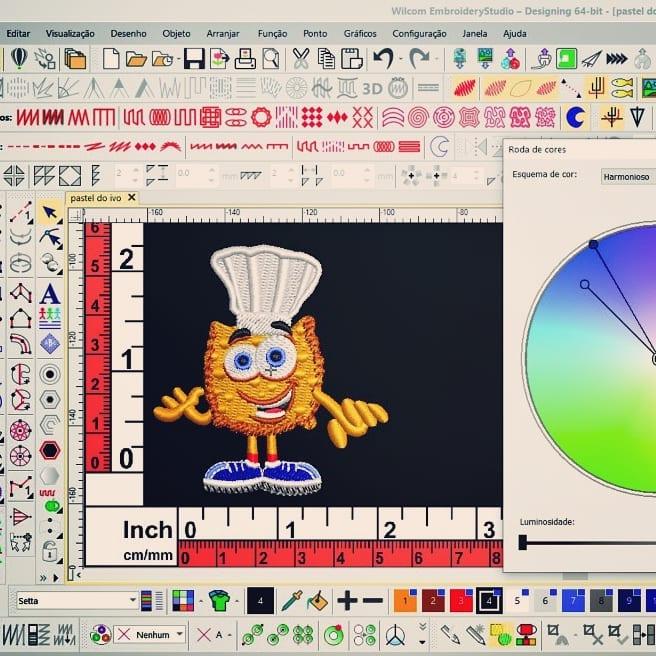The height and width of the screenshot is (656, 656).
Task: Select the red spiral fill stitch icon
Action: (x=418, y=118)
